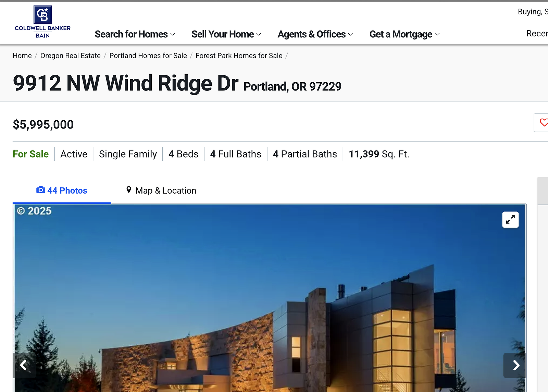Navigate to Portland Homes for Sale
548x392 pixels.
pos(148,56)
